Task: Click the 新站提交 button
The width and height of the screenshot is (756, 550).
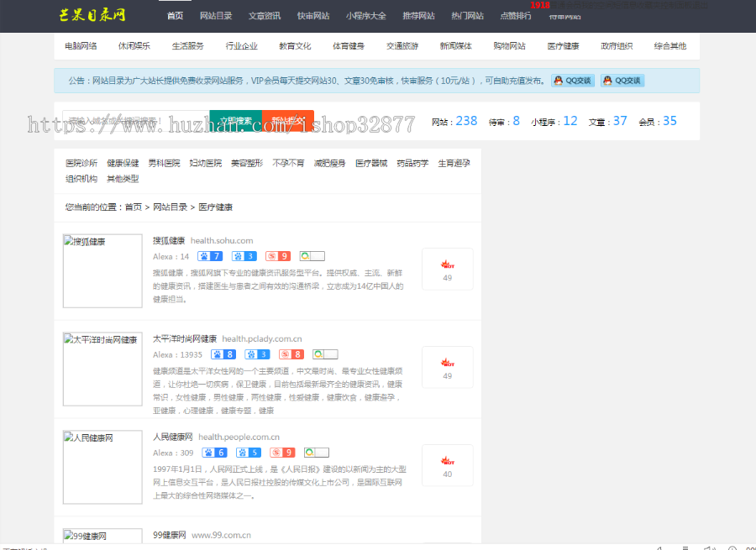Action: coord(288,121)
